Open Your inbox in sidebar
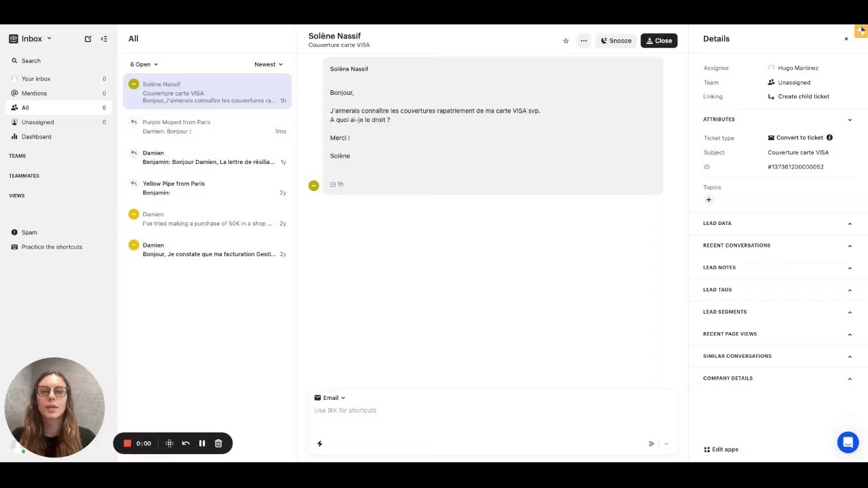The height and width of the screenshot is (488, 868). [58, 79]
